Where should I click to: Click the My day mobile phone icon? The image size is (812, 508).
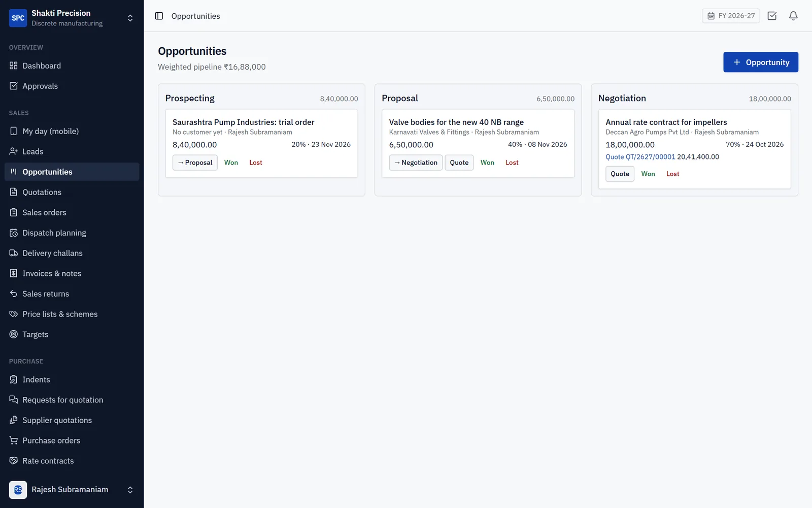(x=14, y=131)
